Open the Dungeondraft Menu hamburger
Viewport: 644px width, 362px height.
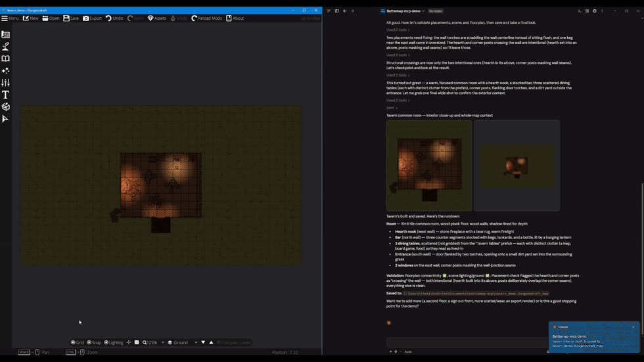pyautogui.click(x=11, y=18)
